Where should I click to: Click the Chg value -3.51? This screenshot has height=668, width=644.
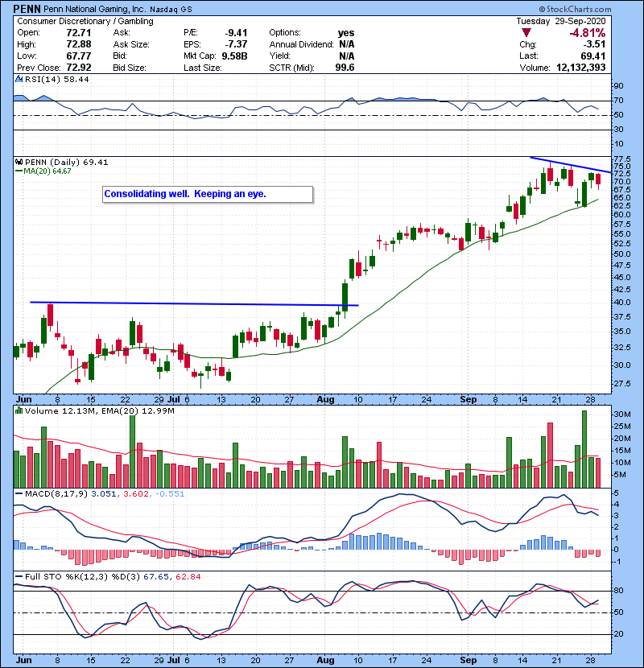click(x=593, y=44)
